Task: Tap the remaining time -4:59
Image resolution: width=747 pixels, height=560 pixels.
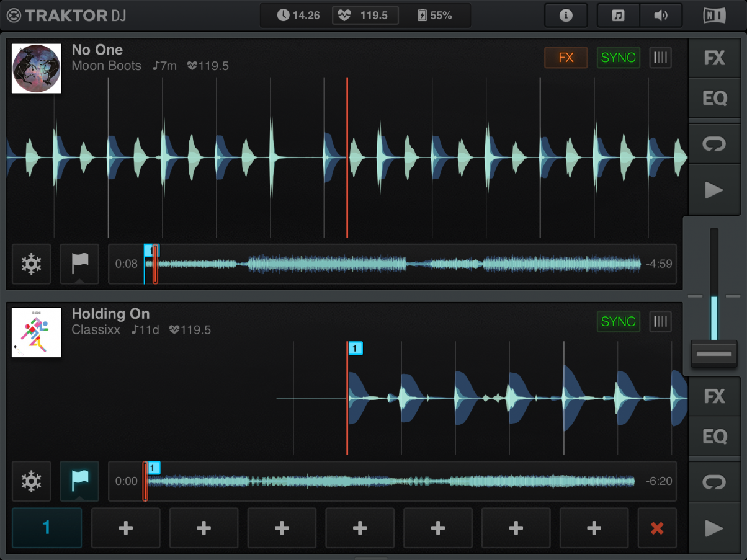Action: [659, 264]
